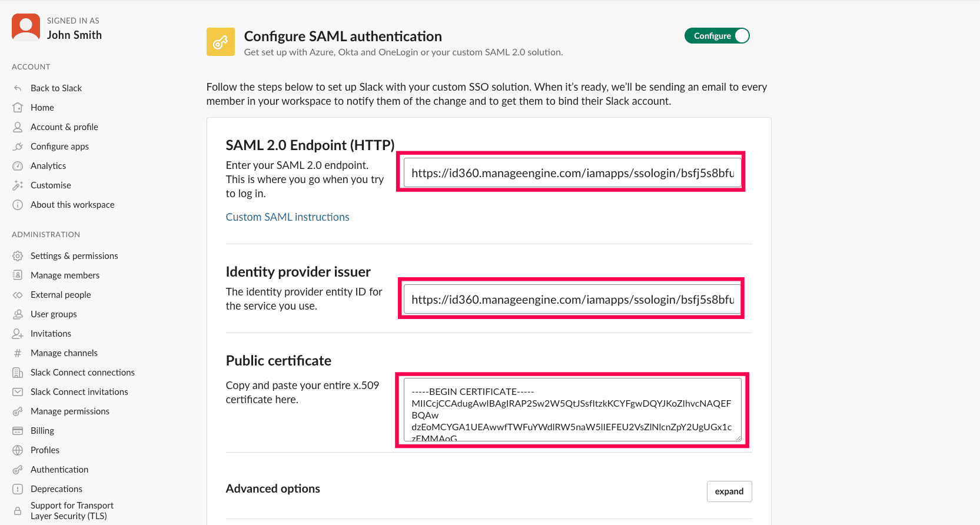The height and width of the screenshot is (525, 980).
Task: Click the Manage channels hash icon
Action: click(18, 353)
